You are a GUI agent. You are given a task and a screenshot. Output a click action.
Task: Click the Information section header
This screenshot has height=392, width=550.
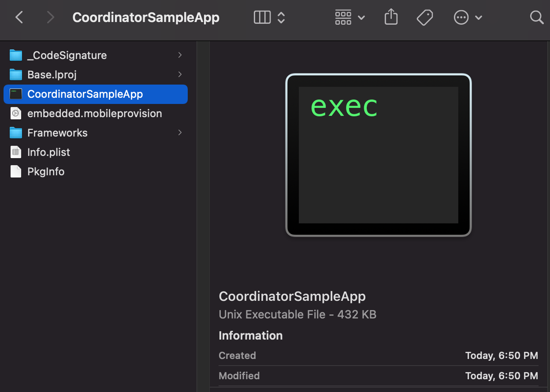tap(250, 336)
